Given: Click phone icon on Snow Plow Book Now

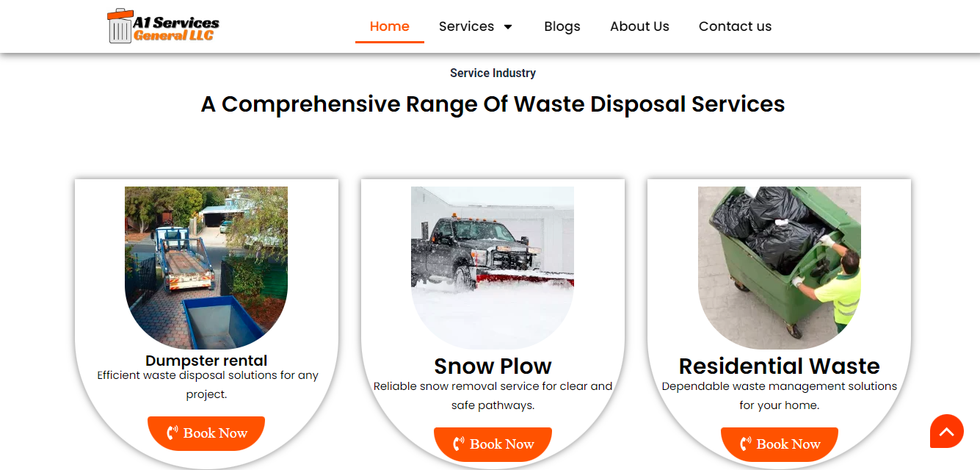Looking at the screenshot, I should pos(459,444).
